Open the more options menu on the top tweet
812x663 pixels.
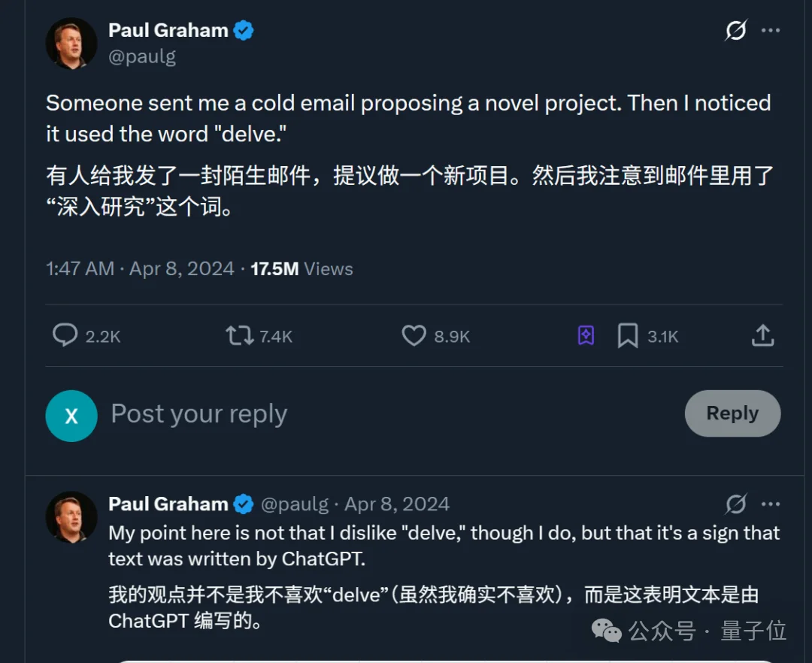coord(771,30)
